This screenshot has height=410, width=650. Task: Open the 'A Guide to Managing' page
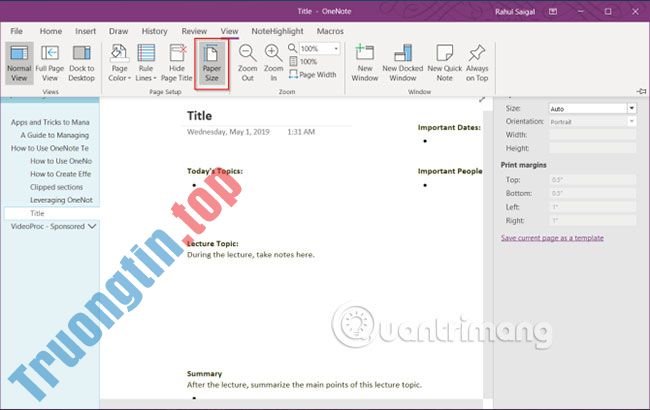pos(55,135)
